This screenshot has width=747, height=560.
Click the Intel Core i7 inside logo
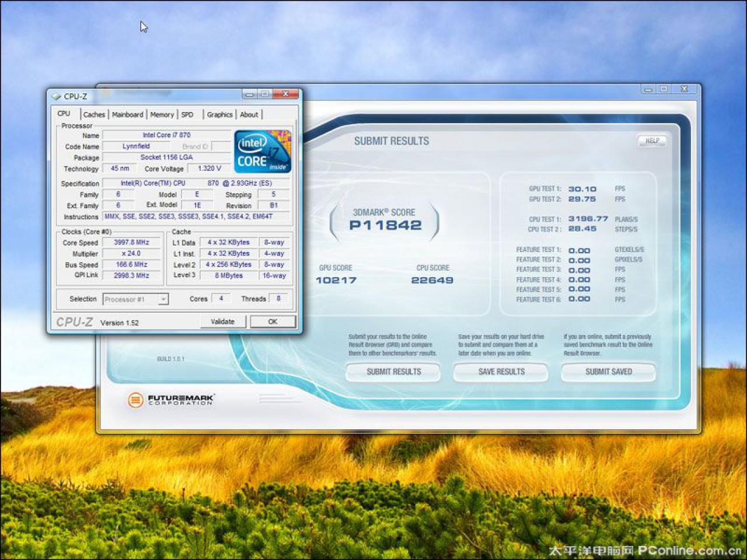click(x=263, y=151)
